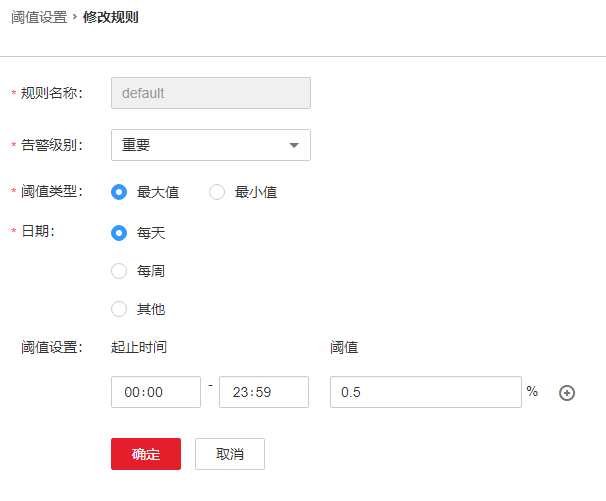Image resolution: width=606 pixels, height=501 pixels.
Task: Open the 告警级别 dropdown arrow
Action: coord(294,145)
